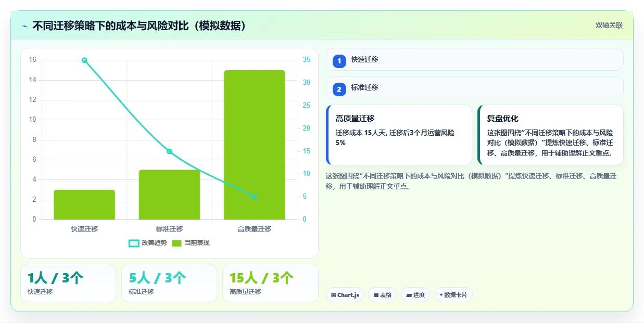Click the Chart.js tag

[x=345, y=295]
